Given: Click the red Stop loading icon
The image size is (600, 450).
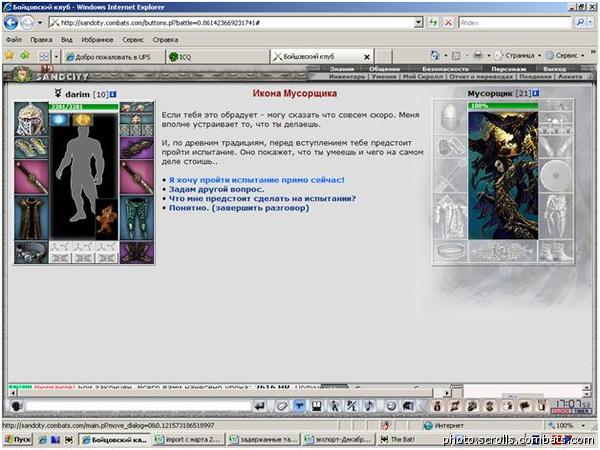Looking at the screenshot, I should [x=448, y=23].
